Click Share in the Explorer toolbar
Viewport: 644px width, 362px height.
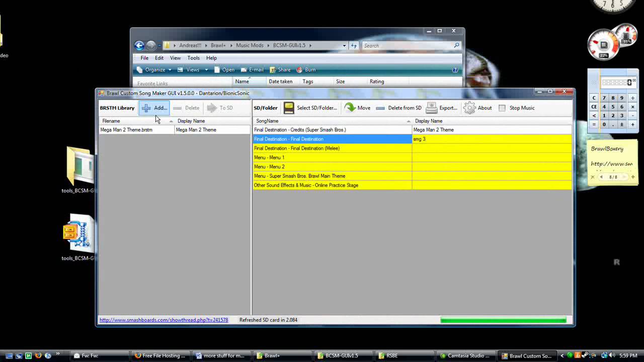pyautogui.click(x=280, y=70)
